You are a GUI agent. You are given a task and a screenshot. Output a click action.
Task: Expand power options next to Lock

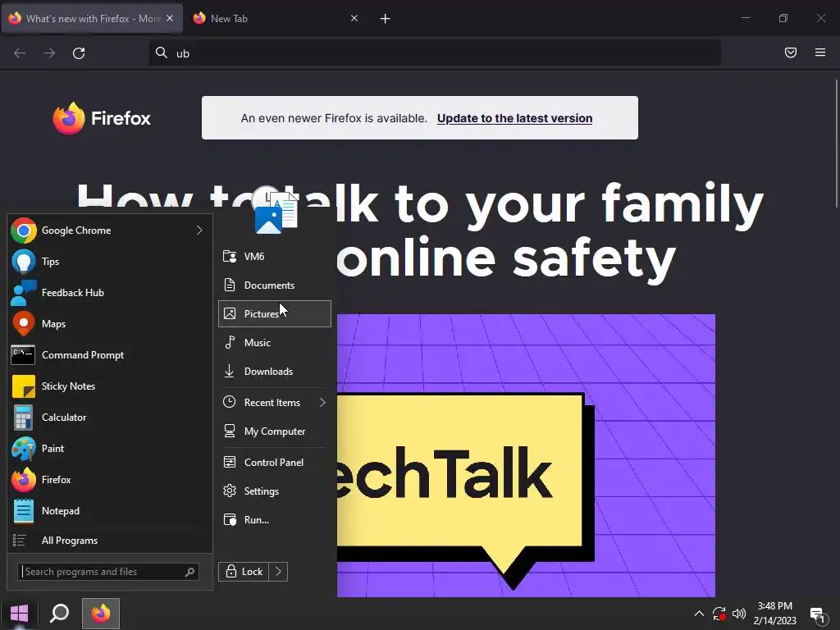tap(279, 572)
